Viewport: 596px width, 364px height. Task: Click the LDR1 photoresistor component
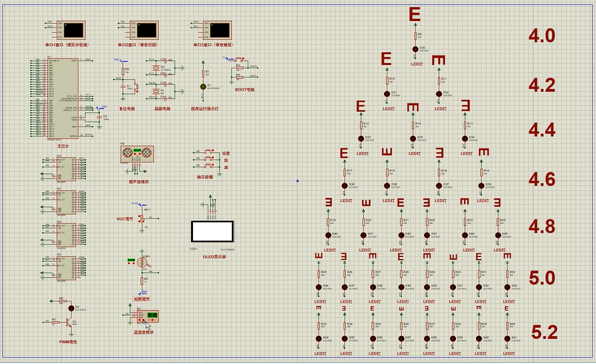[143, 262]
